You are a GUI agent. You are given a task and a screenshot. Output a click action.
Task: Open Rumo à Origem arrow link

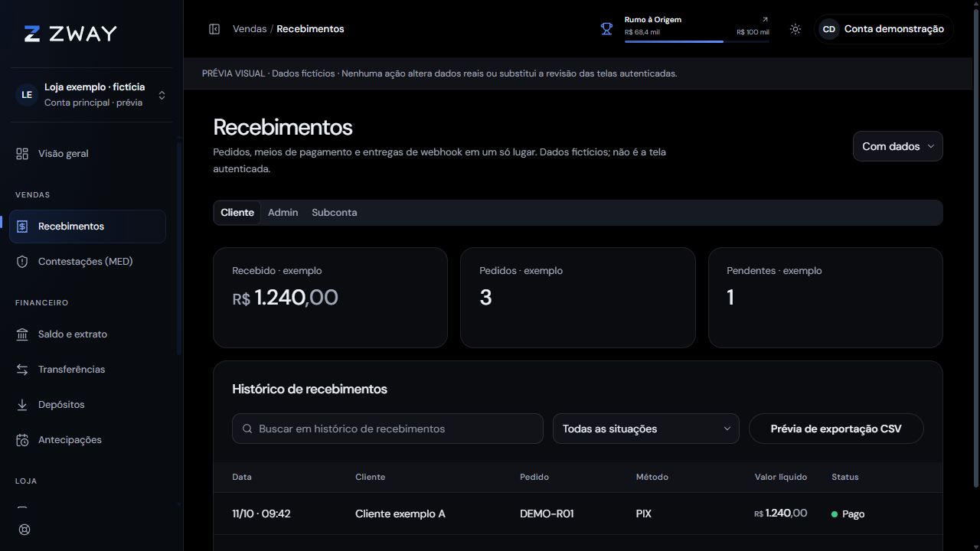(x=765, y=20)
